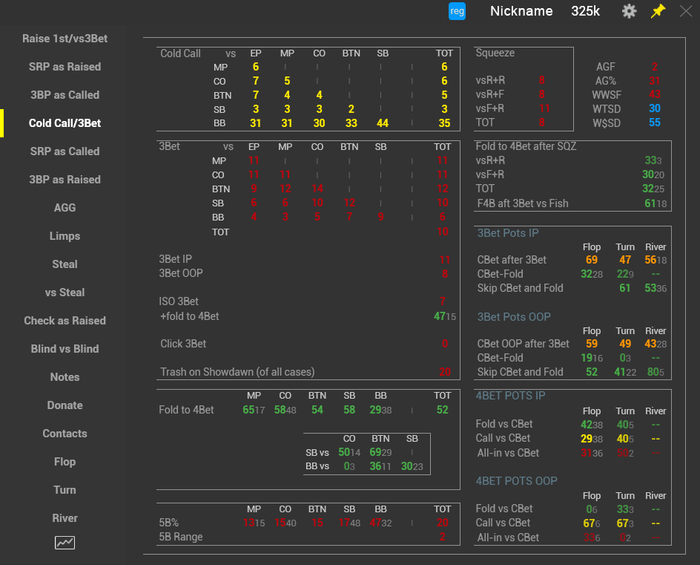
Task: Click OOP Skip CBet and Fold river 80
Action: [655, 372]
